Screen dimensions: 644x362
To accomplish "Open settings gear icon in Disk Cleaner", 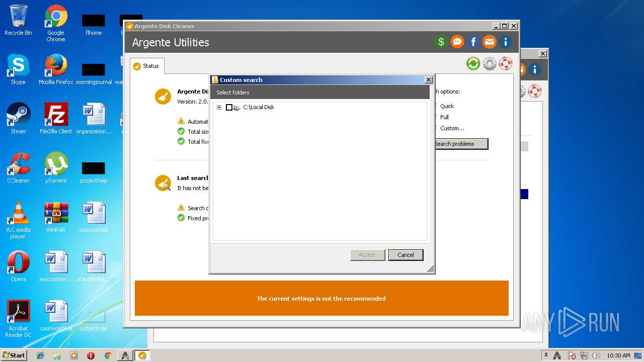I will 490,63.
